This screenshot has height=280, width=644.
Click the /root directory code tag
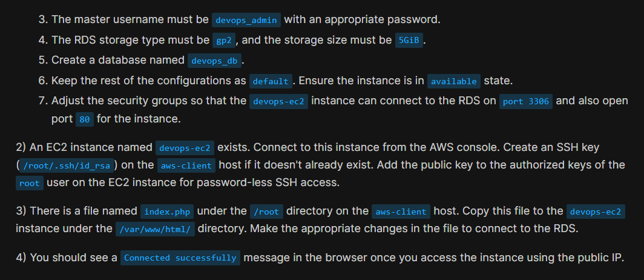pyautogui.click(x=266, y=212)
